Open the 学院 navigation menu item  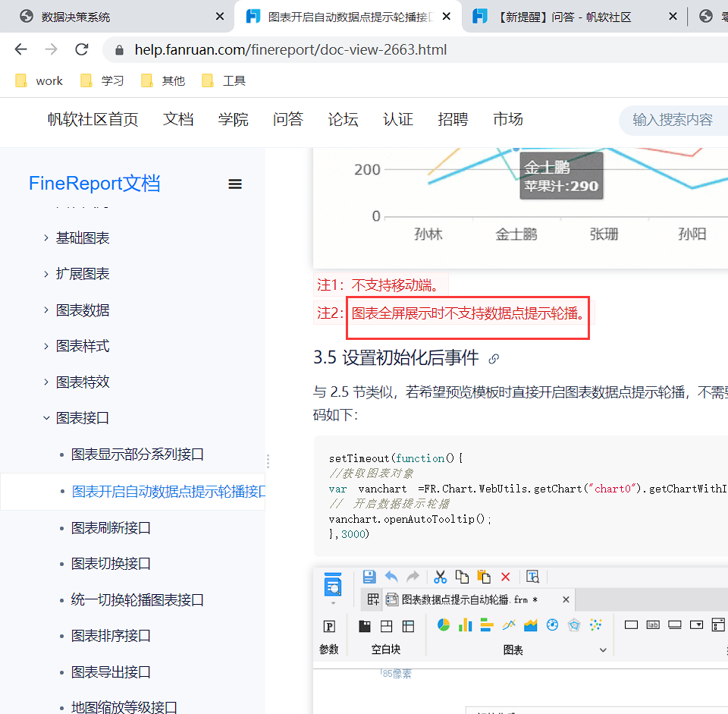233,119
